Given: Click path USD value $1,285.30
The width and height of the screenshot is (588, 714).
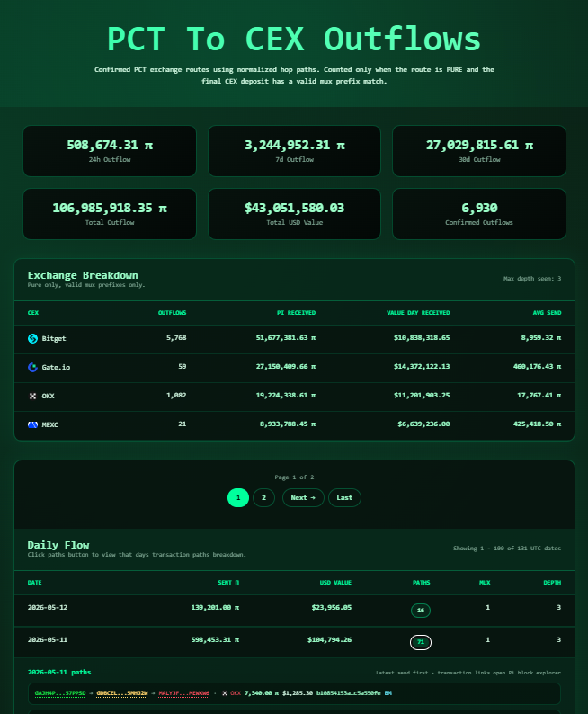Looking at the screenshot, I should 298,693.
